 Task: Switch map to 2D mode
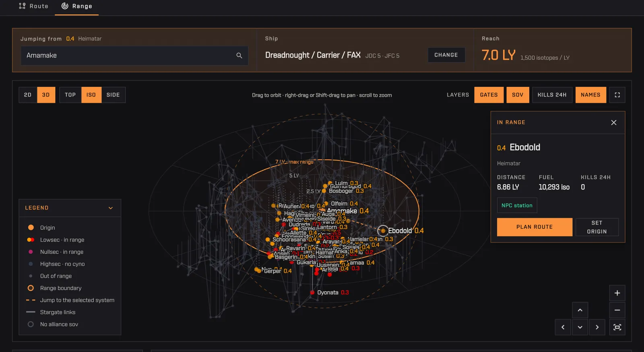coord(28,95)
